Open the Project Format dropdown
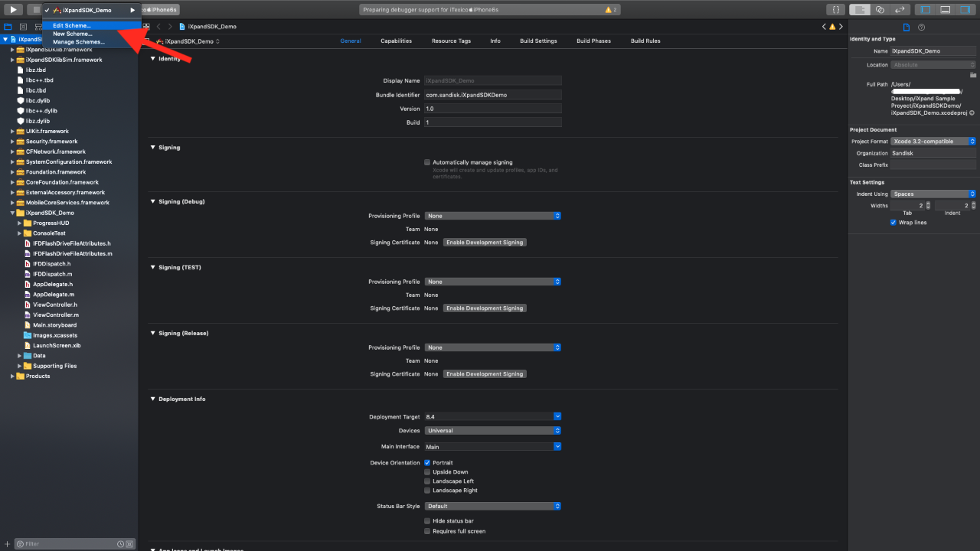This screenshot has height=551, width=980. (933, 142)
